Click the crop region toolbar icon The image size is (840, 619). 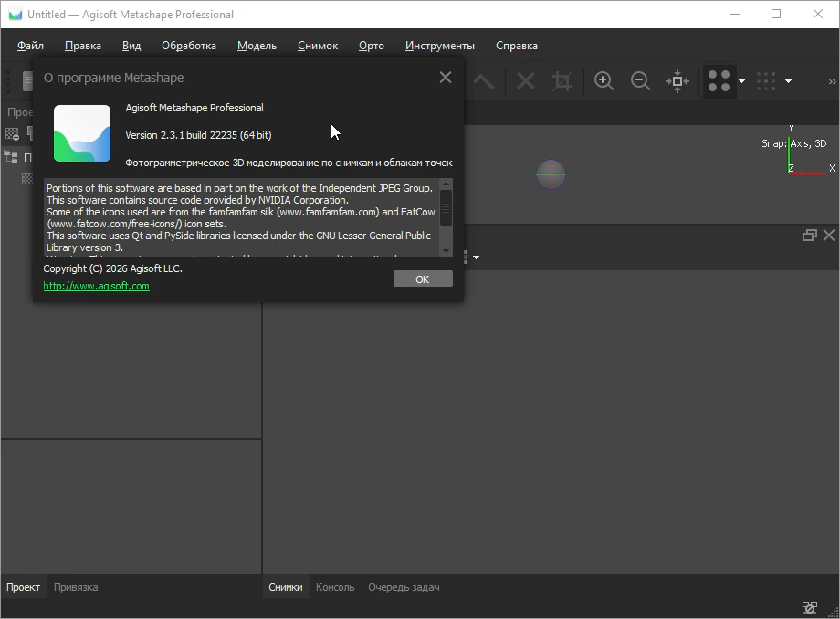point(562,81)
